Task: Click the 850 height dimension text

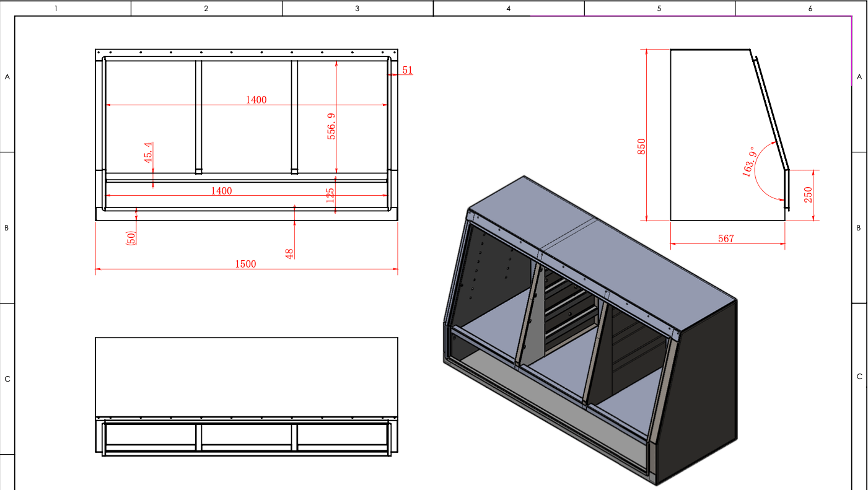Action: click(642, 146)
